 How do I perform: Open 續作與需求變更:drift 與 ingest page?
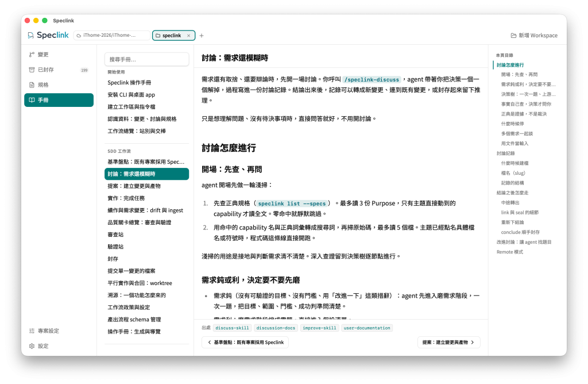(146, 210)
